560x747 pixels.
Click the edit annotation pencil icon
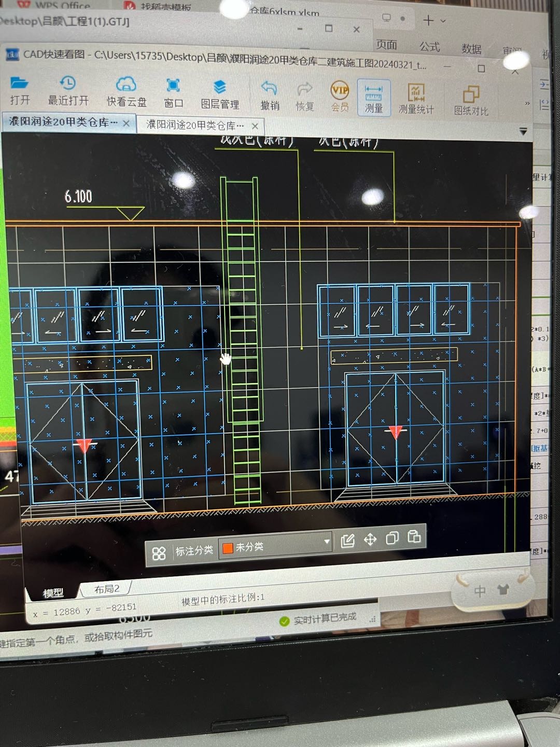point(347,541)
